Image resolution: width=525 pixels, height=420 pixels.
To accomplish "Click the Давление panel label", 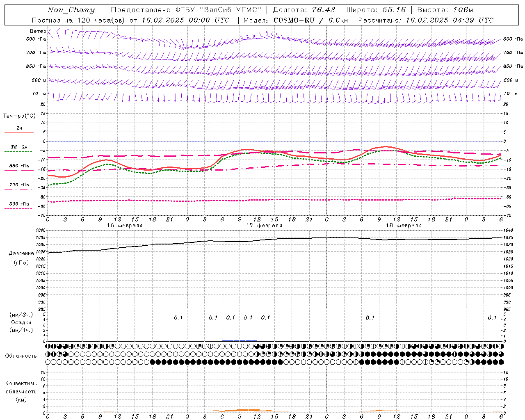I will (21, 253).
